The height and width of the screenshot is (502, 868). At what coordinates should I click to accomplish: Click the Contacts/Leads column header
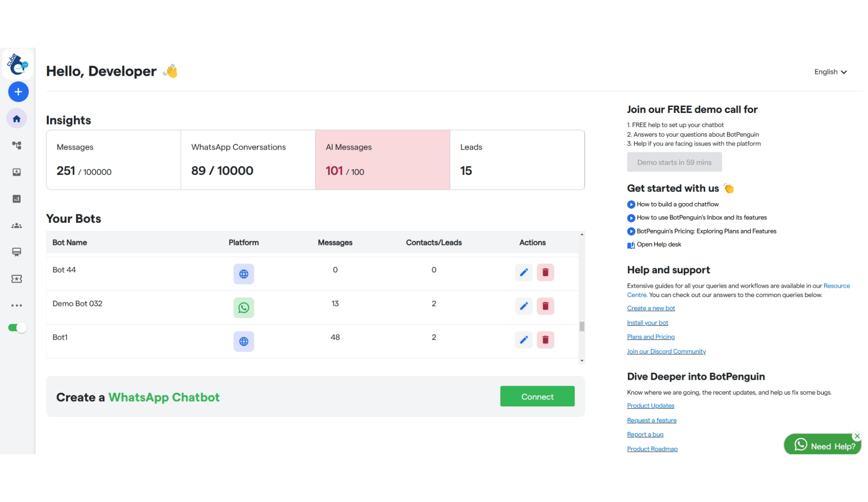click(434, 243)
